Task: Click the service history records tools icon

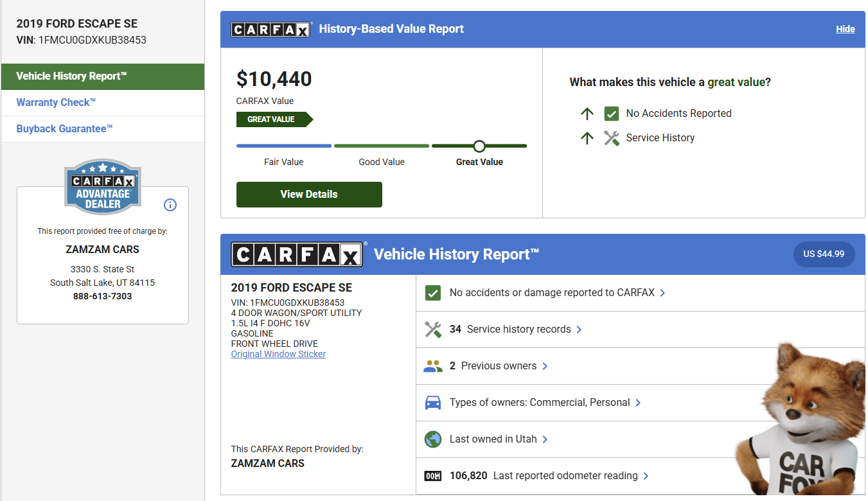Action: pos(433,330)
